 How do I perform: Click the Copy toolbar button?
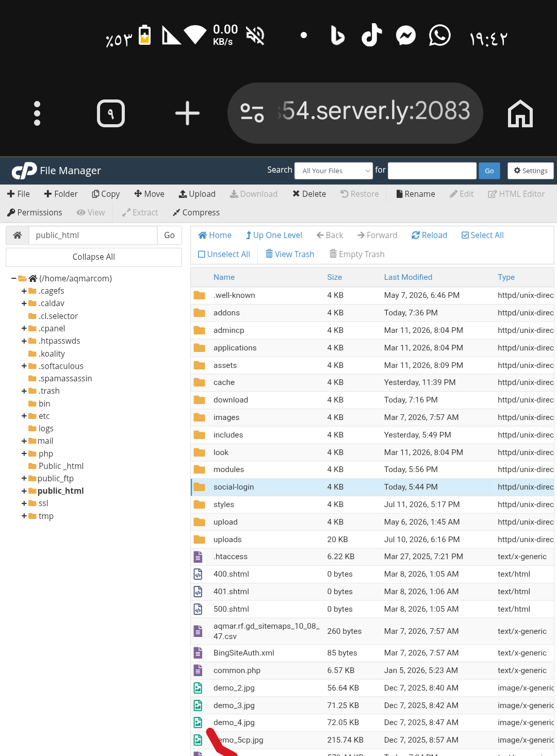(106, 194)
